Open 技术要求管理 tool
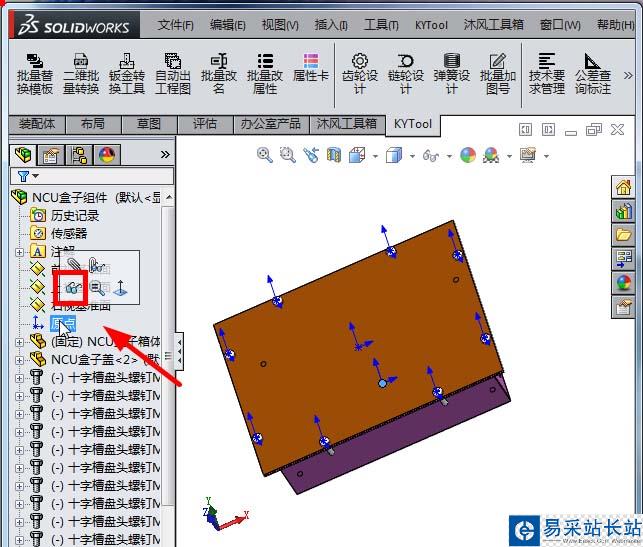The width and height of the screenshot is (643, 547). coord(547,74)
